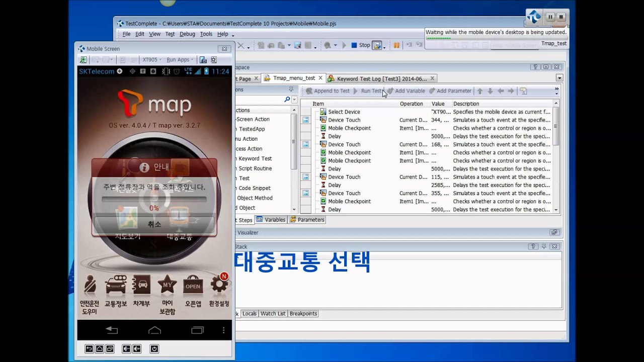Tap the Android overflow menu dots
644x362 pixels.
pyautogui.click(x=224, y=330)
